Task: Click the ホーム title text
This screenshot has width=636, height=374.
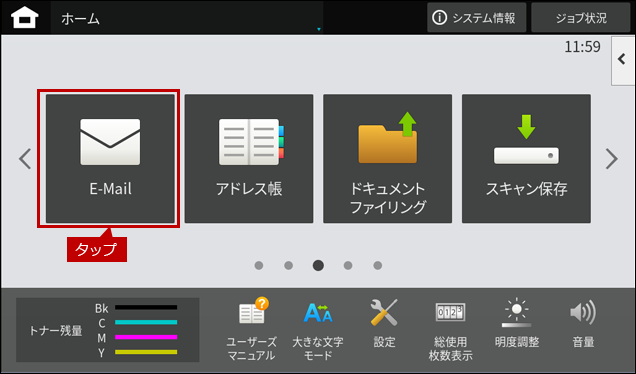Action: click(80, 19)
